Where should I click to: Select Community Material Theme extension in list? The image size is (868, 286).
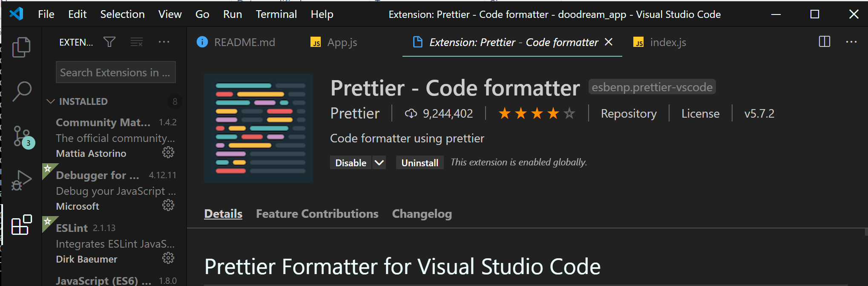[x=114, y=138]
